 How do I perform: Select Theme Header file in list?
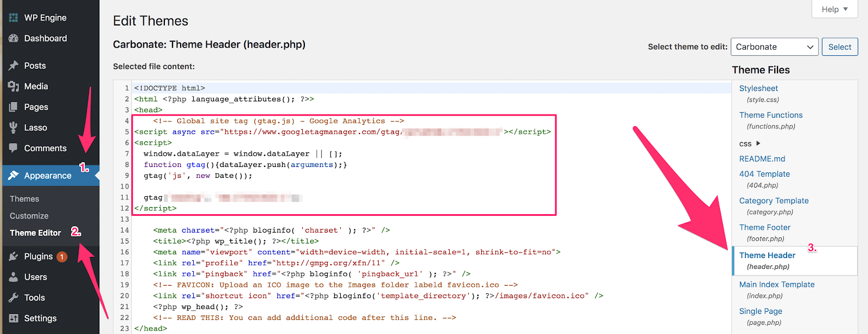(795, 261)
